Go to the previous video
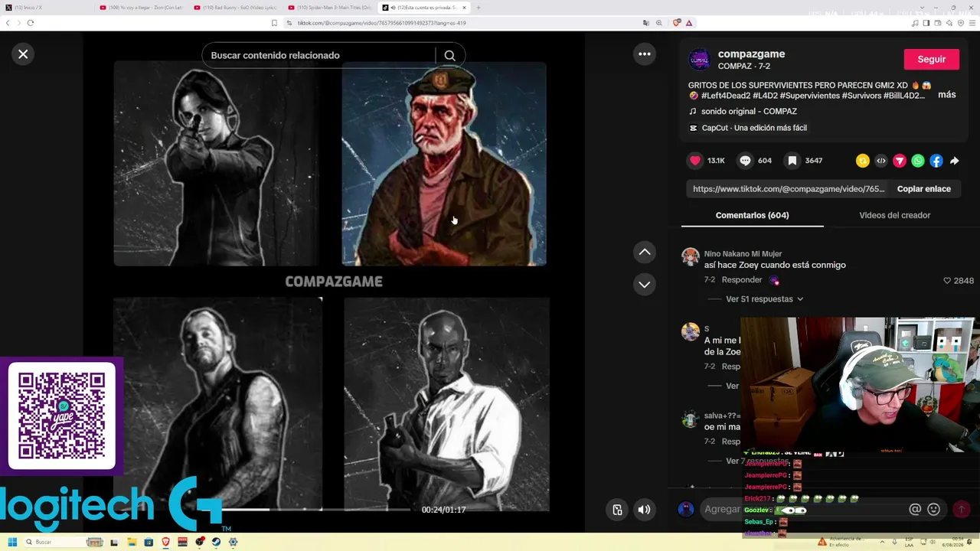Image resolution: width=980 pixels, height=551 pixels. [x=645, y=252]
